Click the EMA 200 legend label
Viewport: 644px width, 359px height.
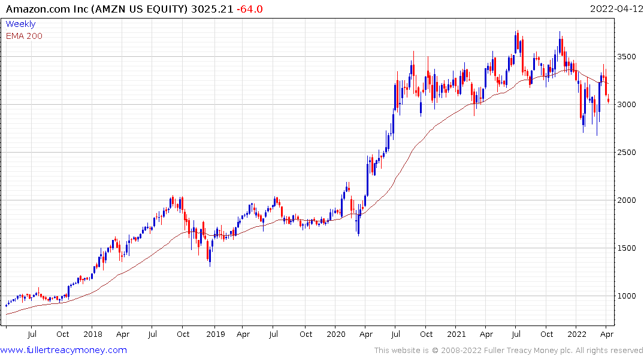(x=24, y=36)
